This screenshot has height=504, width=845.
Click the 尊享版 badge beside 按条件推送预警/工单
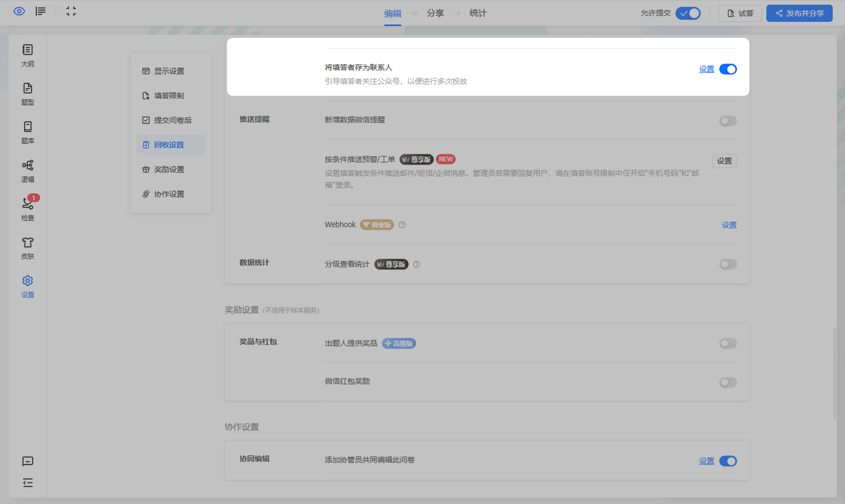coord(416,159)
